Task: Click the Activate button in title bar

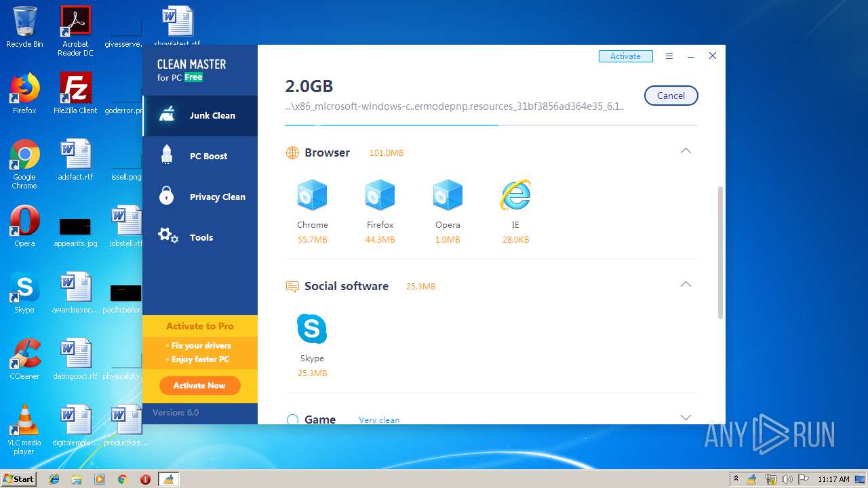Action: tap(625, 56)
